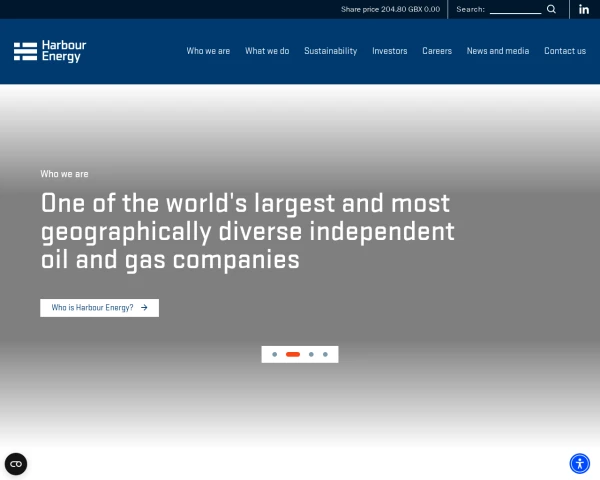Go to Contact us page

(x=565, y=51)
